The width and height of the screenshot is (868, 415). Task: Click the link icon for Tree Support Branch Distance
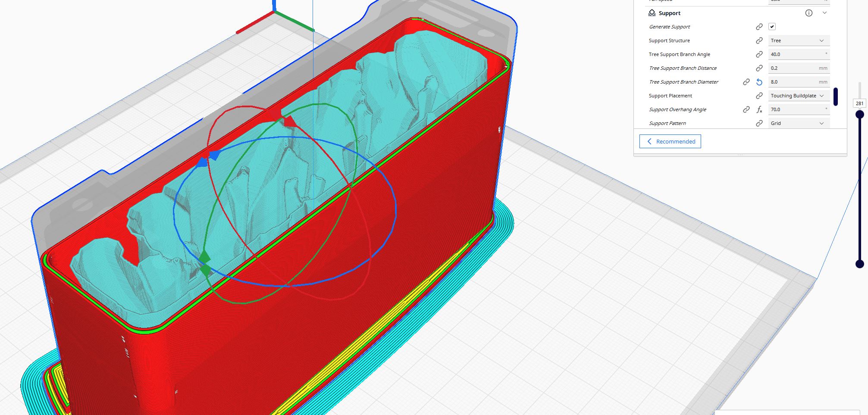[759, 68]
